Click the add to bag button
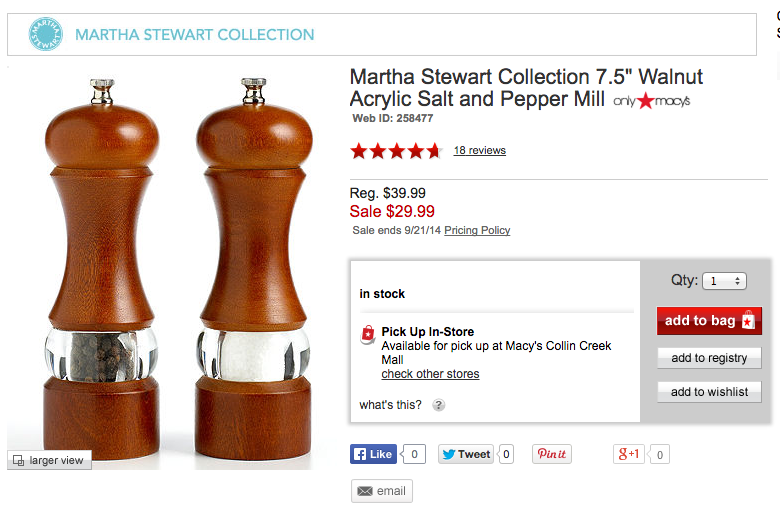The height and width of the screenshot is (511, 780). click(709, 320)
